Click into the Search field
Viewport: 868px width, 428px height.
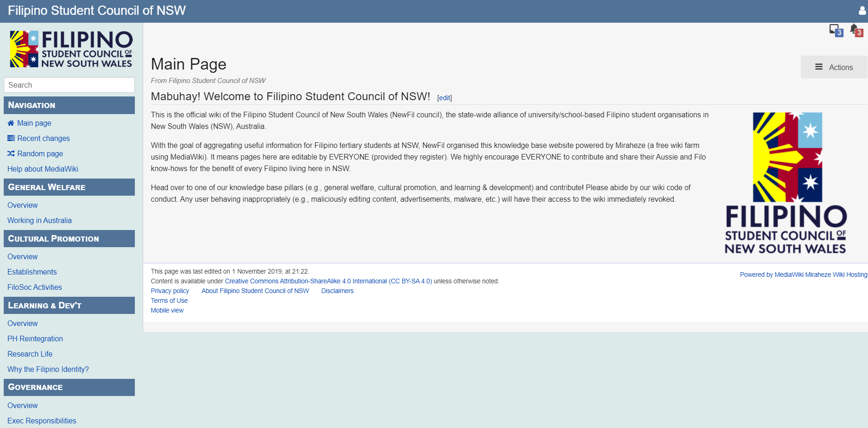[x=69, y=85]
